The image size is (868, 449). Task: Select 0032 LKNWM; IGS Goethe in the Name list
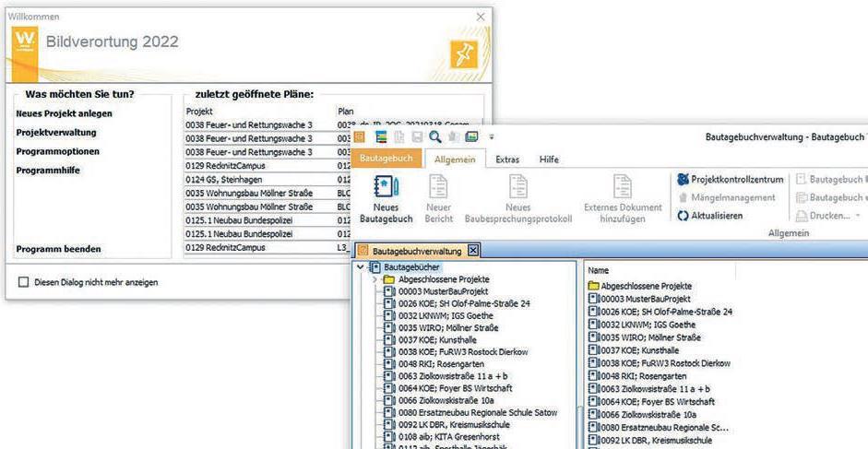pos(648,325)
